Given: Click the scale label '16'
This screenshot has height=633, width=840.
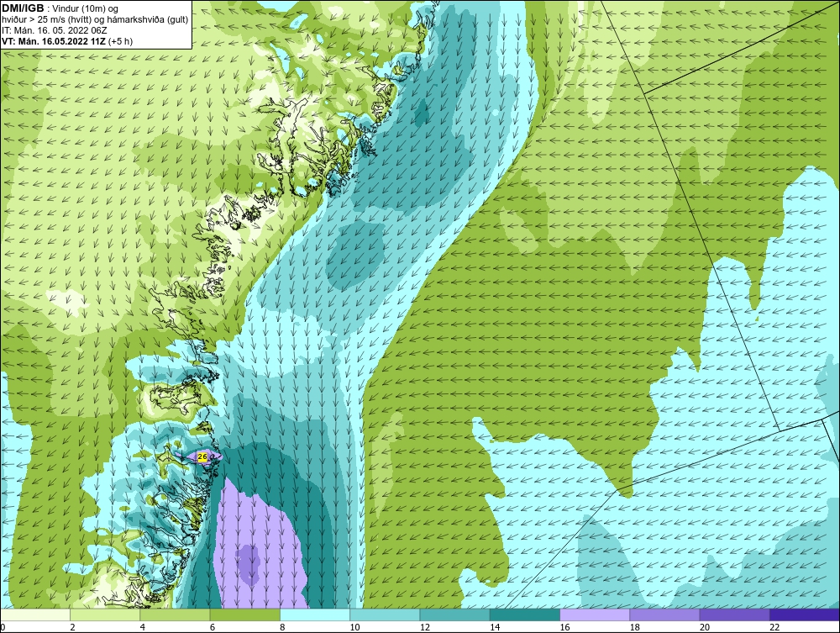Looking at the screenshot, I should [564, 628].
